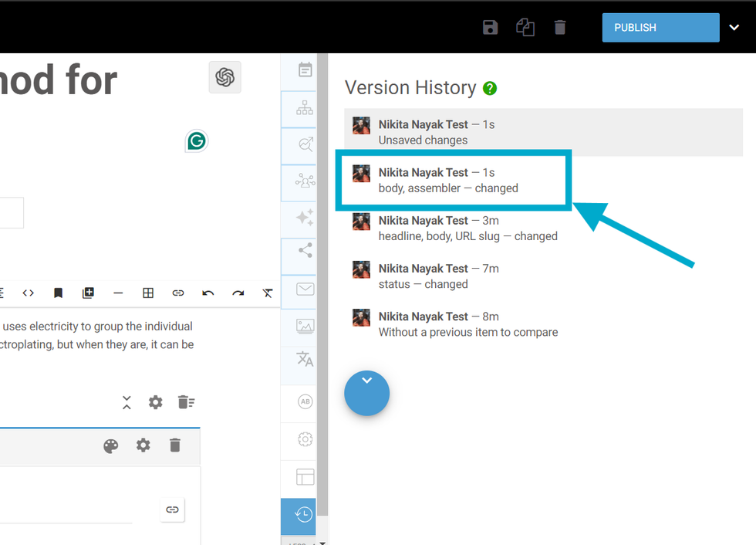This screenshot has height=545, width=756.
Task: Open the 'headline, body, URL slug — changed' version
Action: (x=467, y=228)
